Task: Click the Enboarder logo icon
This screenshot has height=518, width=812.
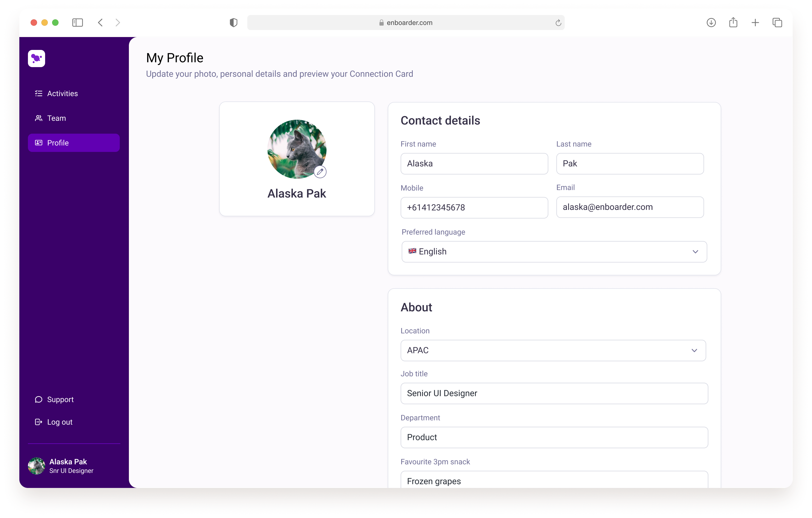Action: pyautogui.click(x=37, y=59)
